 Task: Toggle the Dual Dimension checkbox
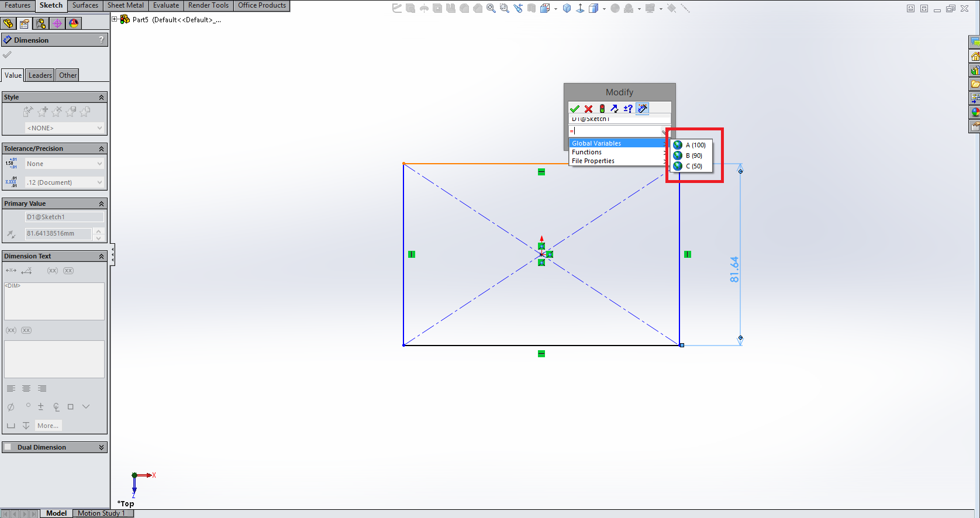pyautogui.click(x=8, y=447)
